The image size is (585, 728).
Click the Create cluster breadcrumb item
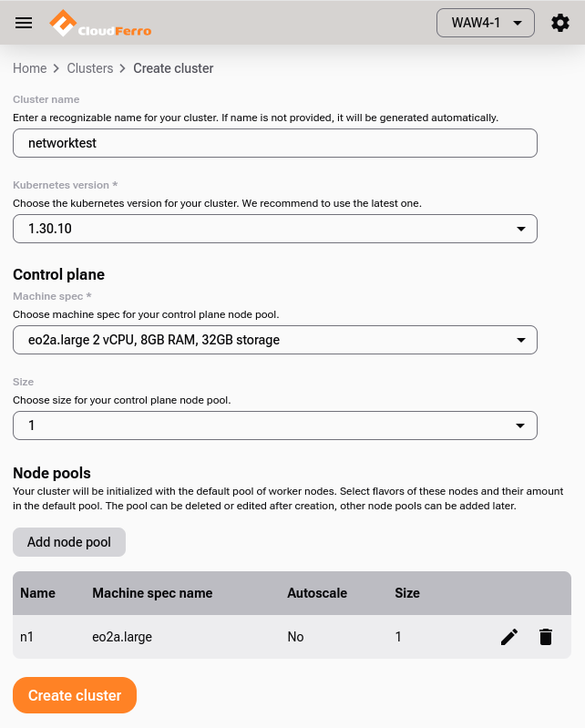(173, 68)
